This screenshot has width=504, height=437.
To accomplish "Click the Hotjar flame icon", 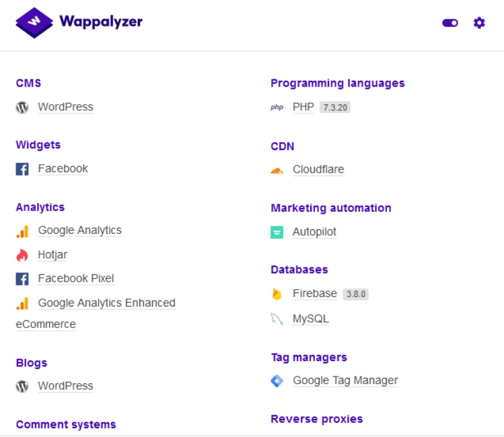I will 22,255.
